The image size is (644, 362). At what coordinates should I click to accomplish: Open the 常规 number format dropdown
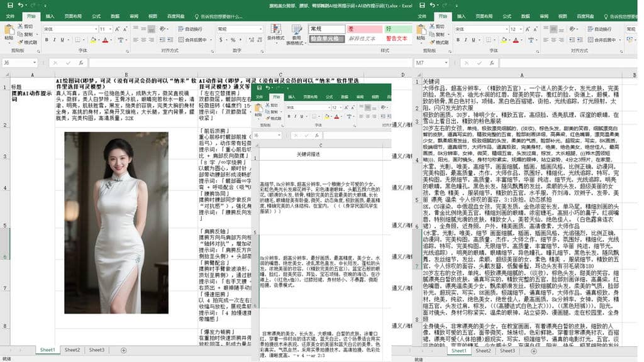tap(239, 30)
